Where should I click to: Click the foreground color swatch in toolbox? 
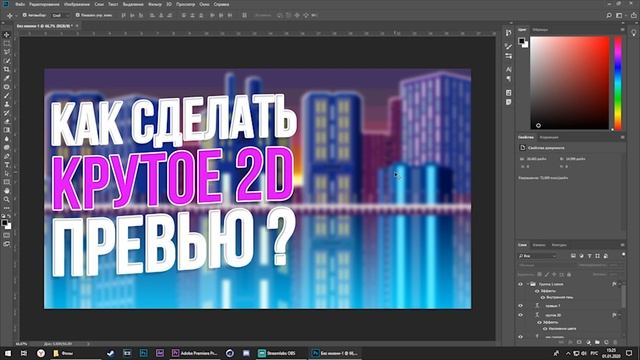4,222
